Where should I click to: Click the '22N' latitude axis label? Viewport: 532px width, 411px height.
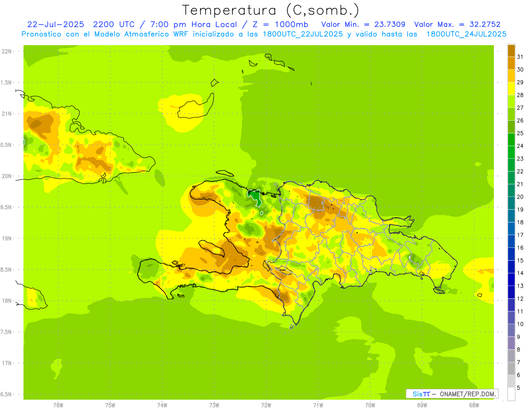point(7,51)
